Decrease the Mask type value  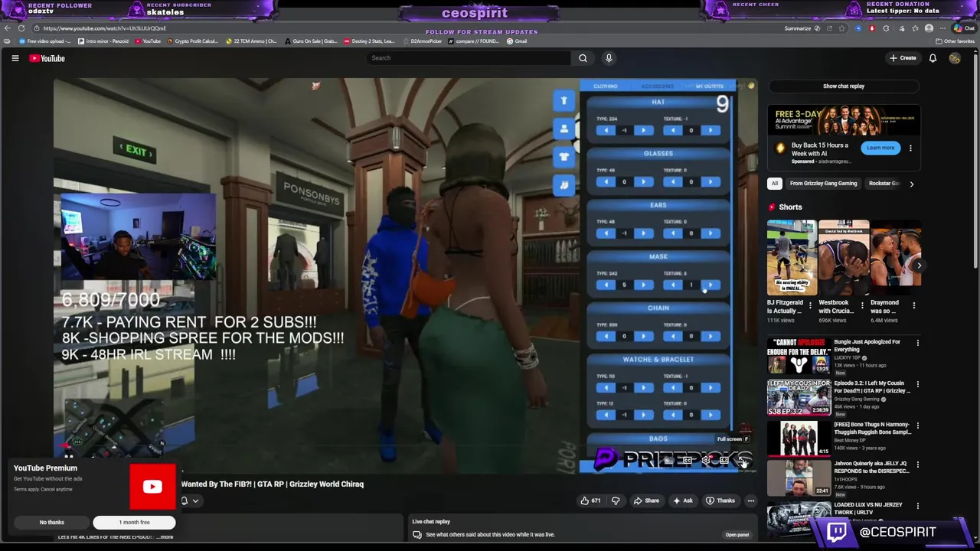point(606,285)
